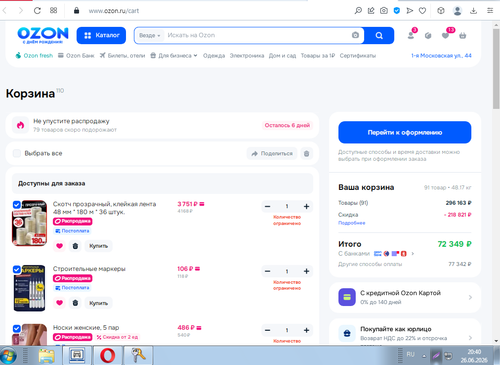Open С кредитной Ozon Картой offer
This screenshot has height=365, width=500.
(405, 297)
